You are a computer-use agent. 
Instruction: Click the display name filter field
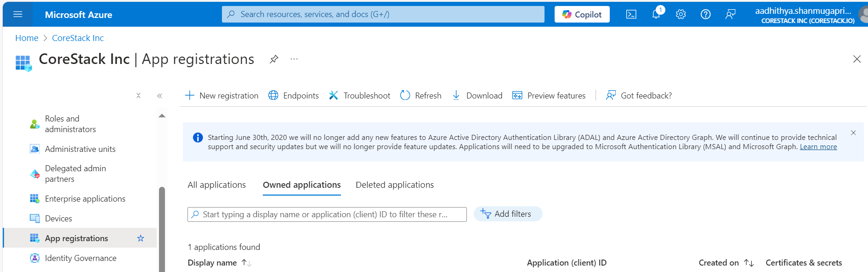[327, 214]
